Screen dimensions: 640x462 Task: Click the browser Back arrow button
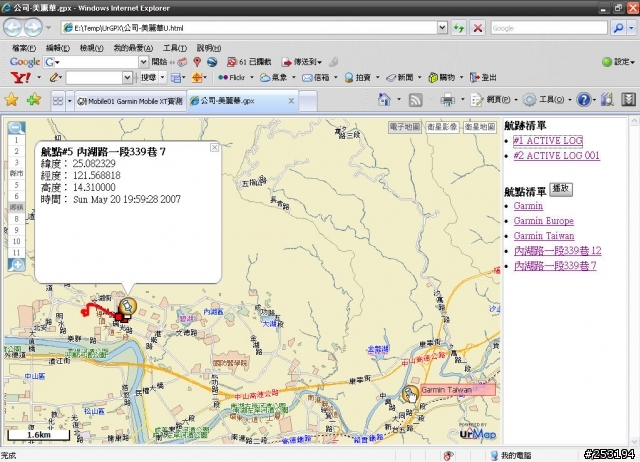coord(13,28)
